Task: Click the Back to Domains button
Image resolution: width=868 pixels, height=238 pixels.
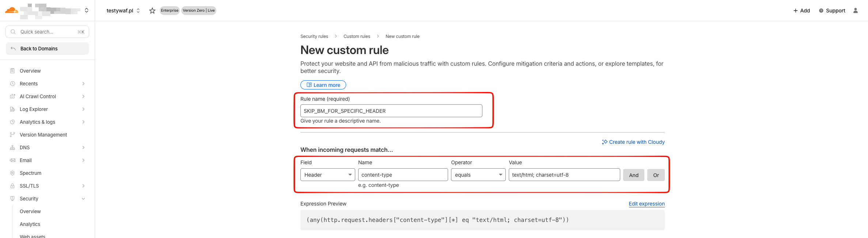Action: point(48,49)
